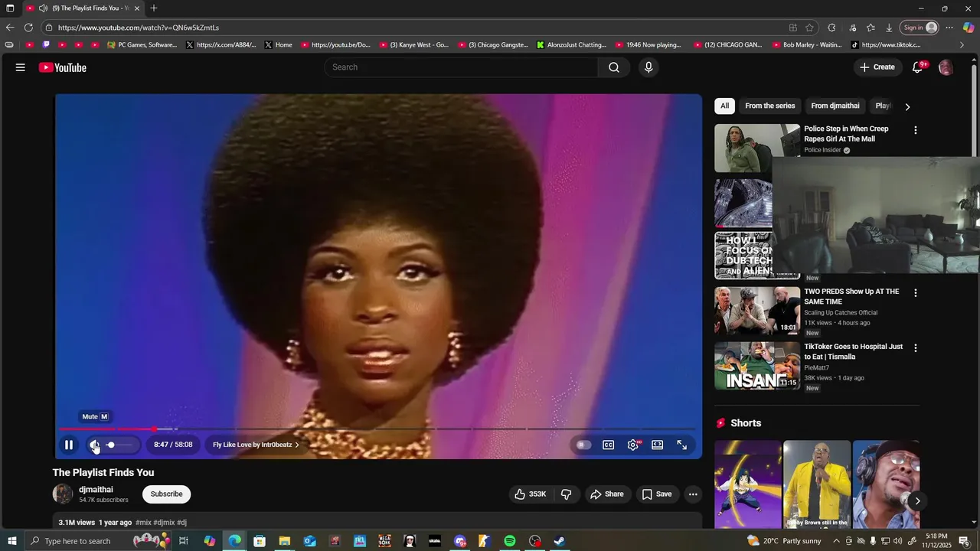Enter full screen mode

point(682,445)
